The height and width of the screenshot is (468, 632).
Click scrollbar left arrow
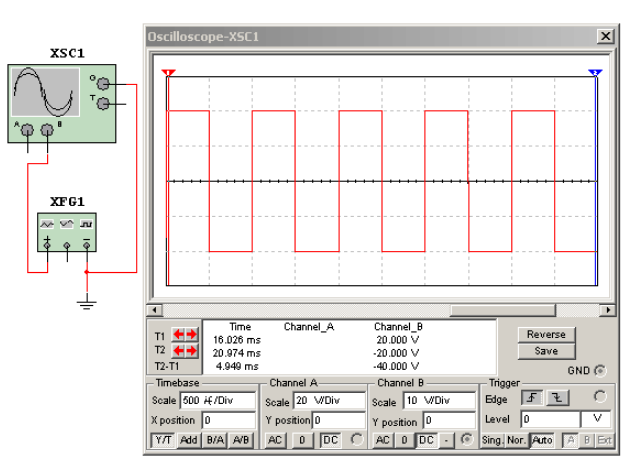(154, 310)
